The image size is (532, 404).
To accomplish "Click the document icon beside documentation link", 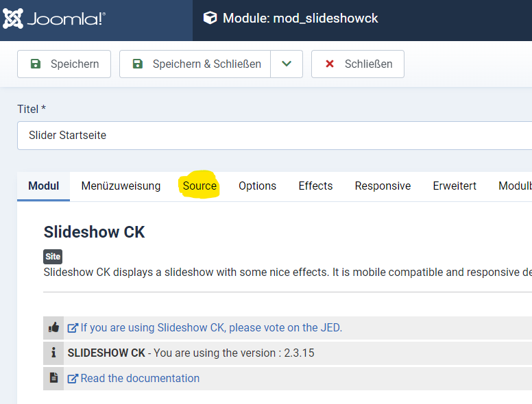I will point(53,378).
